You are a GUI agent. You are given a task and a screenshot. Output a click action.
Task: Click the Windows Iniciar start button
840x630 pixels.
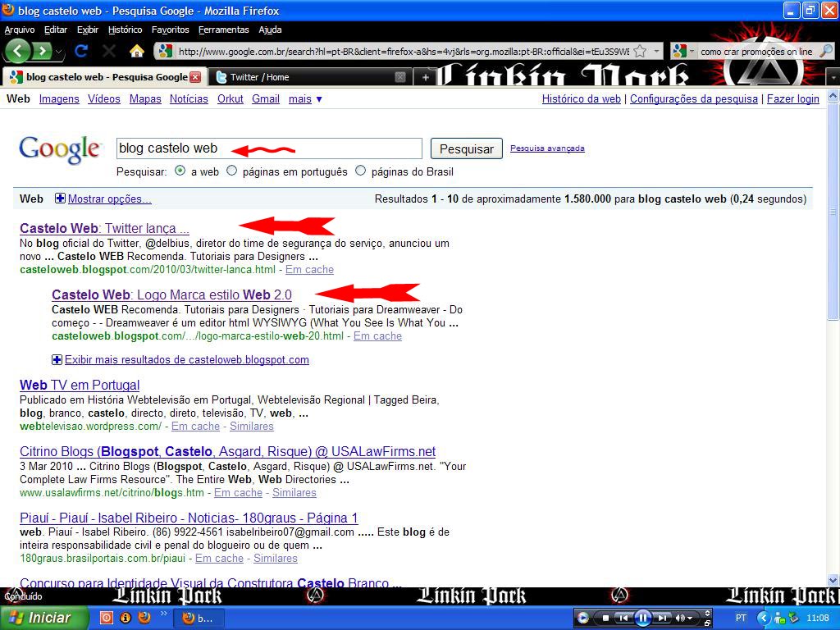coord(43,618)
